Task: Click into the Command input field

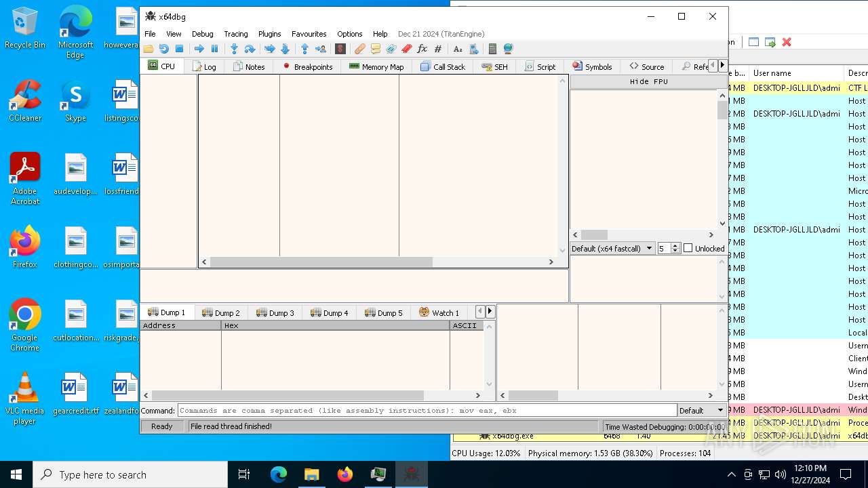Action: (427, 410)
